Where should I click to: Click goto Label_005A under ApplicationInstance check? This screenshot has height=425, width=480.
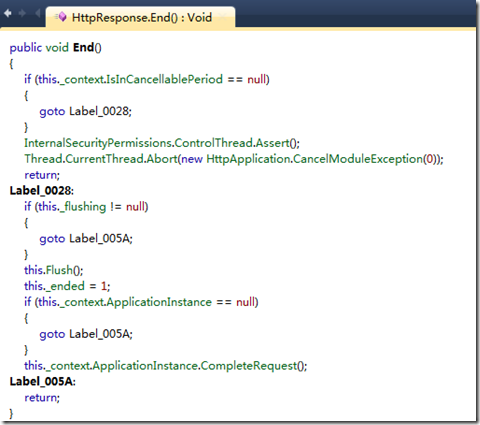pyautogui.click(x=86, y=334)
